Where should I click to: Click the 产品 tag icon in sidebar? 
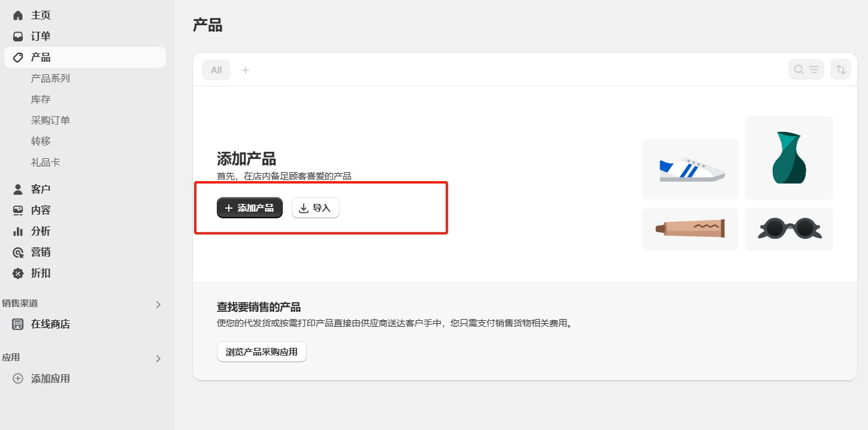pos(17,57)
